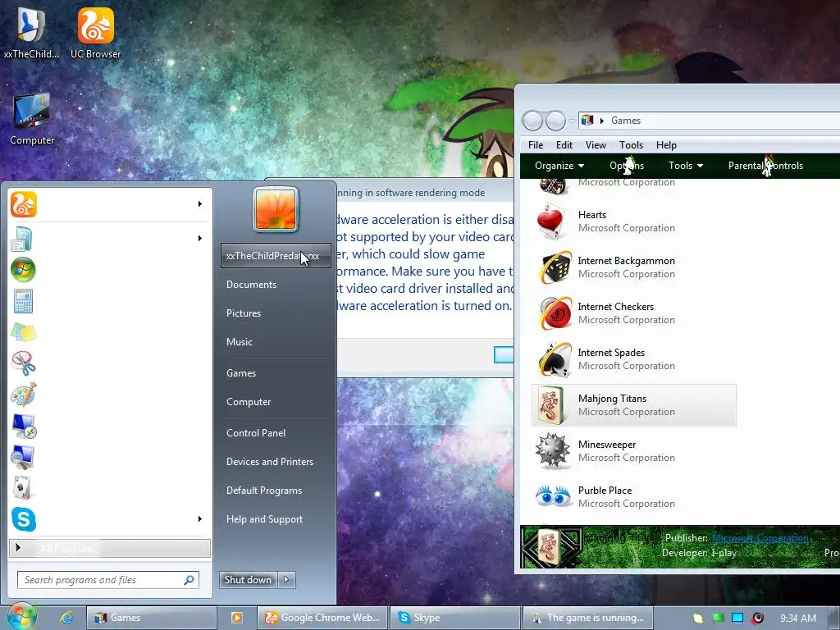The height and width of the screenshot is (630, 840).
Task: Select Internet Spades icon
Action: [x=555, y=359]
